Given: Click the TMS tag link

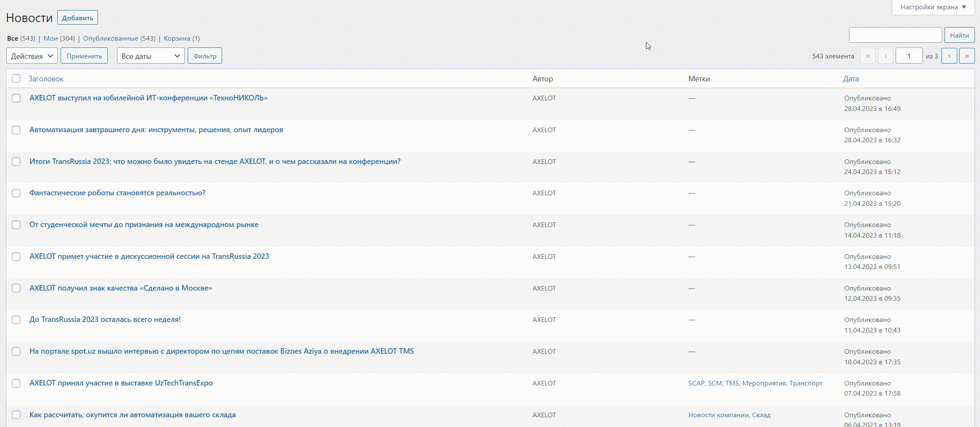Looking at the screenshot, I should click(732, 383).
